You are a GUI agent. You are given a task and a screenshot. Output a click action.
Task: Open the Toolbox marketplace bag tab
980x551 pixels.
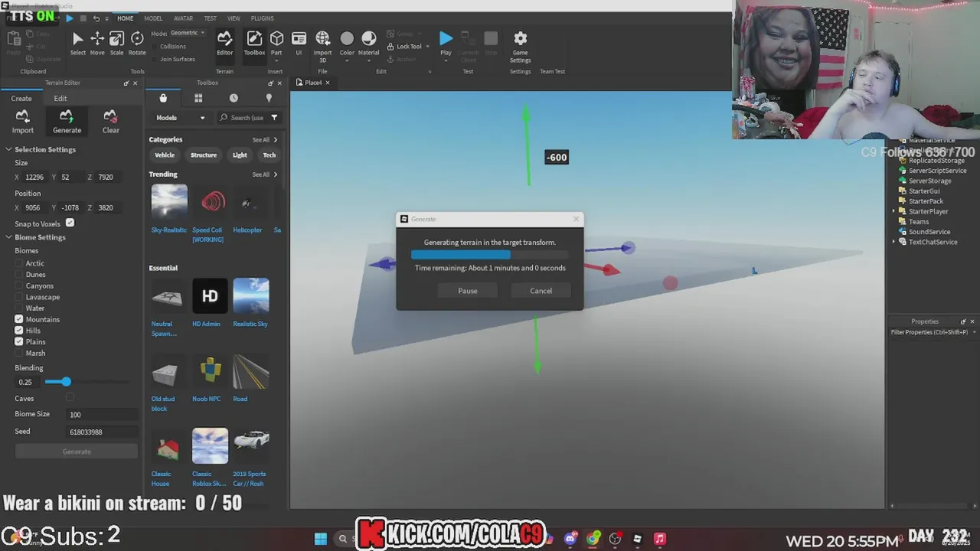(163, 98)
